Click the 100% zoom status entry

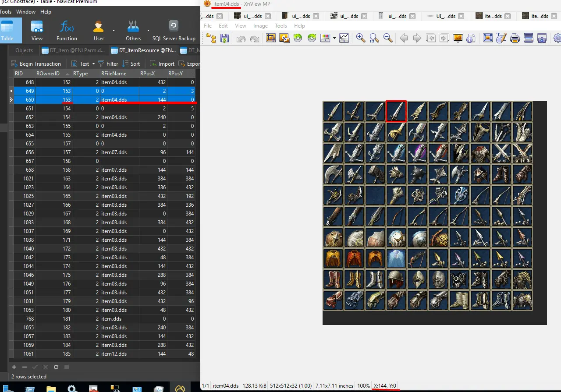pyautogui.click(x=363, y=386)
